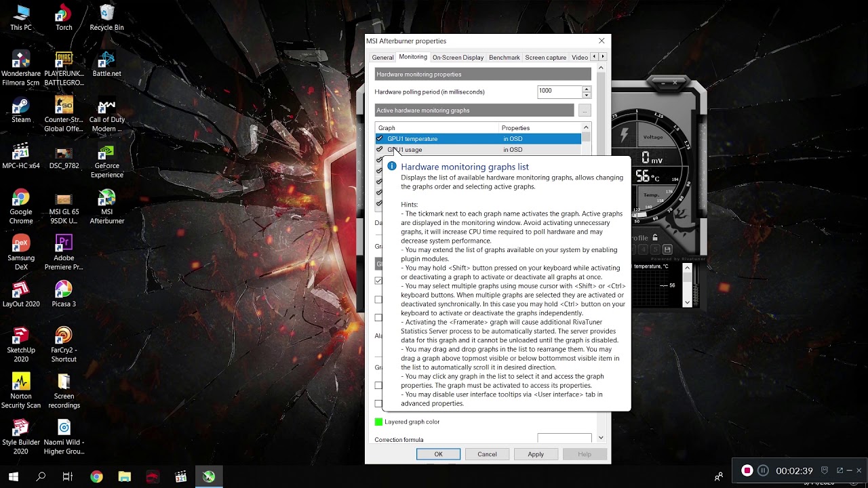Select the Style Builder 2020 icon
The image size is (868, 488).
click(x=21, y=438)
